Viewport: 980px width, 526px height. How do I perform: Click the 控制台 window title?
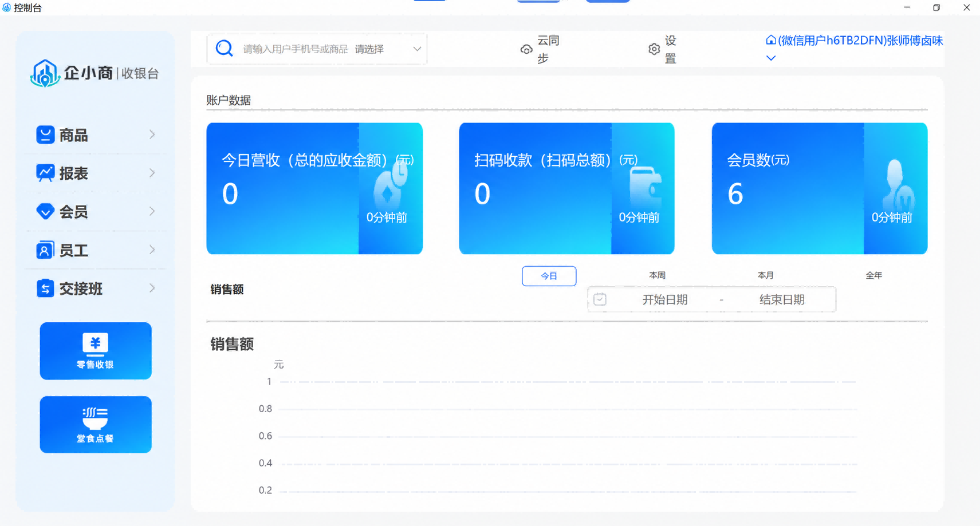click(x=27, y=7)
